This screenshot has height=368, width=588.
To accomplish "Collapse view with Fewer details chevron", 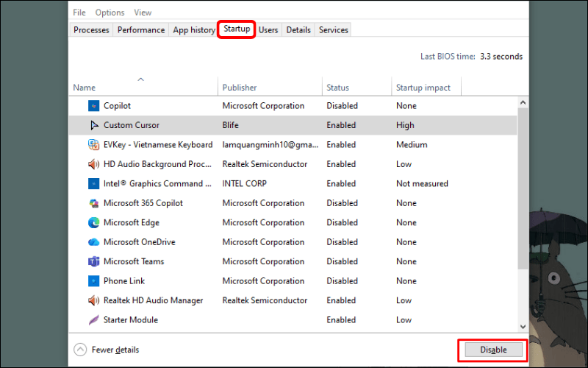I will (x=80, y=350).
